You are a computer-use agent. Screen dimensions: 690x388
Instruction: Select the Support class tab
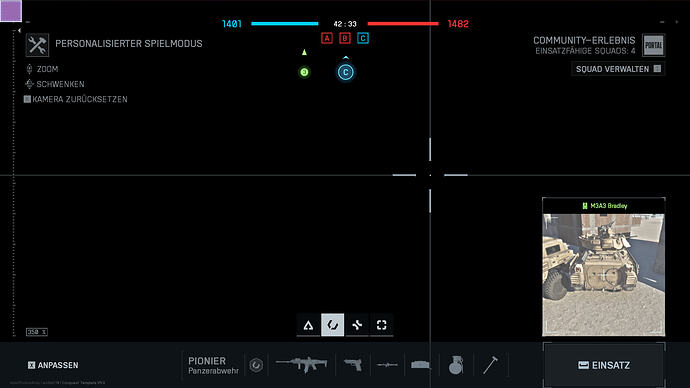pos(357,325)
